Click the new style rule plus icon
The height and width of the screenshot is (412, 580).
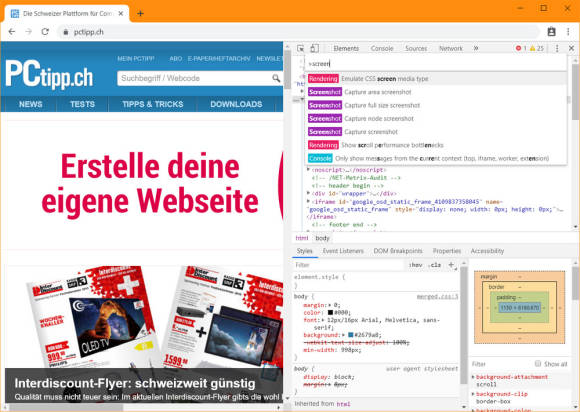coord(451,265)
